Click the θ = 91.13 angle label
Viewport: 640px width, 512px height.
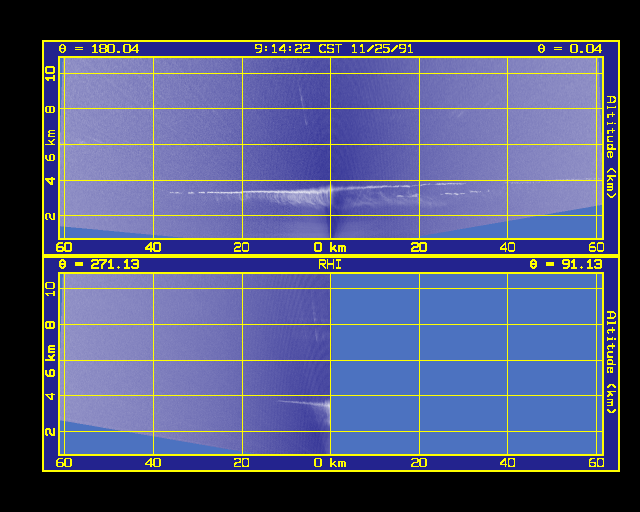(566, 265)
